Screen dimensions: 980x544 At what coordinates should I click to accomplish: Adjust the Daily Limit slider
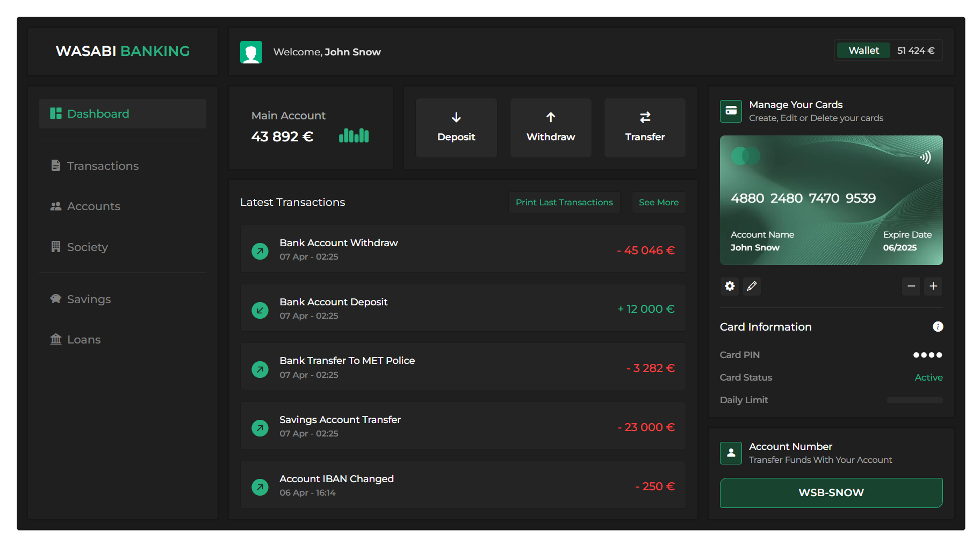pyautogui.click(x=914, y=400)
